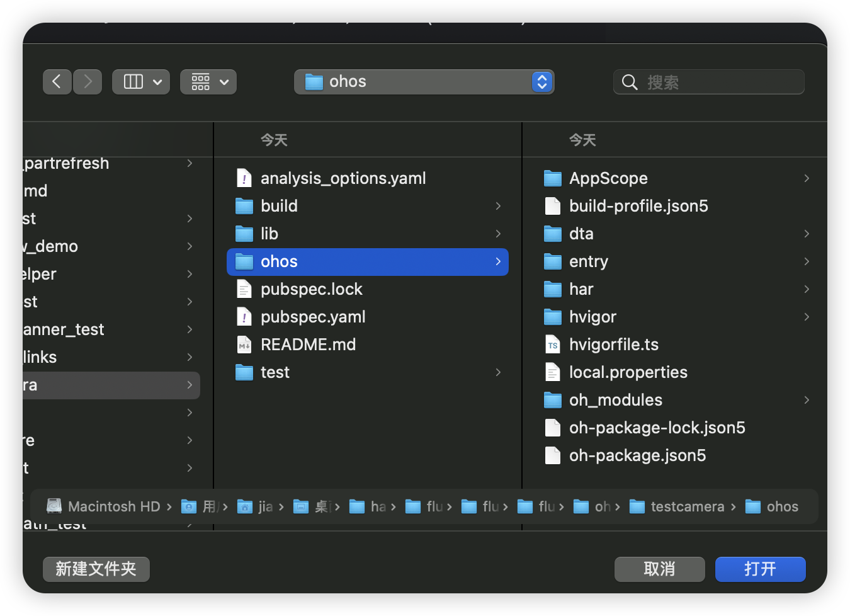Select the oh-package.json5 file

coord(637,455)
